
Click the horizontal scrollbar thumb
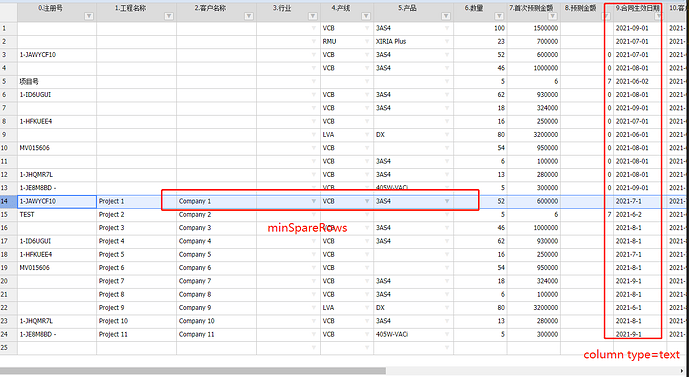tap(193, 371)
